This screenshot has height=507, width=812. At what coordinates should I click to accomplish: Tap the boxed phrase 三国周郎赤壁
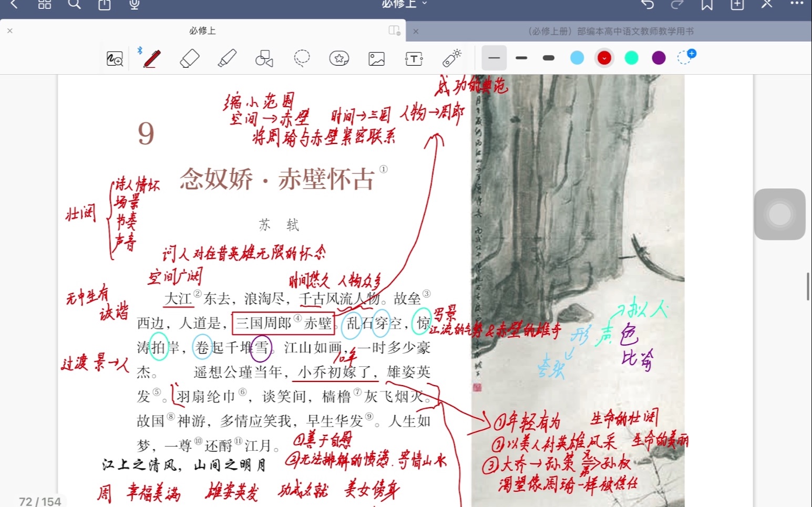(x=284, y=323)
